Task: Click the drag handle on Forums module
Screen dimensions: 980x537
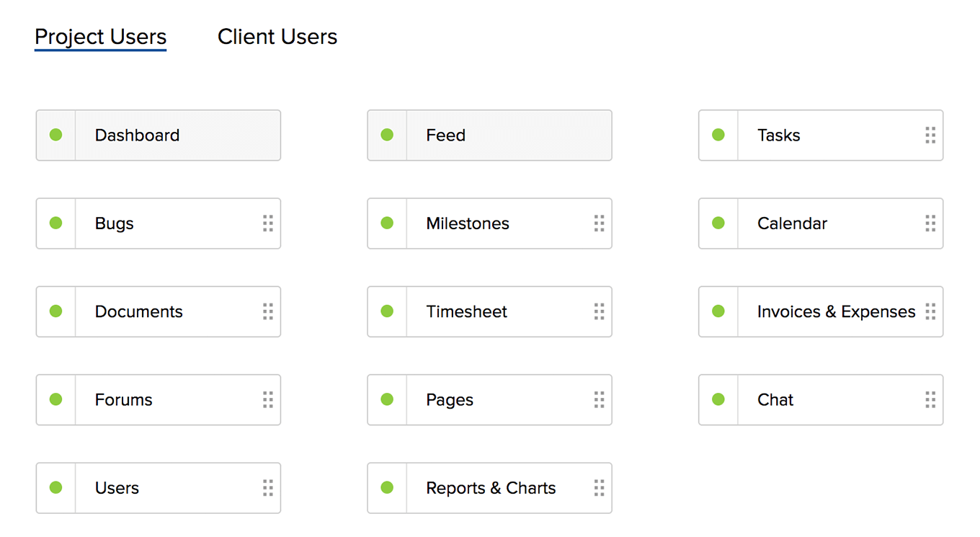Action: point(268,400)
